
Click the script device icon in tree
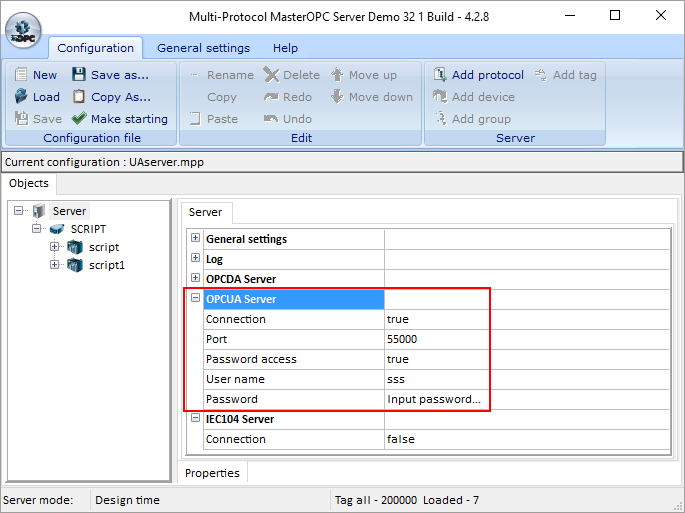[x=75, y=247]
